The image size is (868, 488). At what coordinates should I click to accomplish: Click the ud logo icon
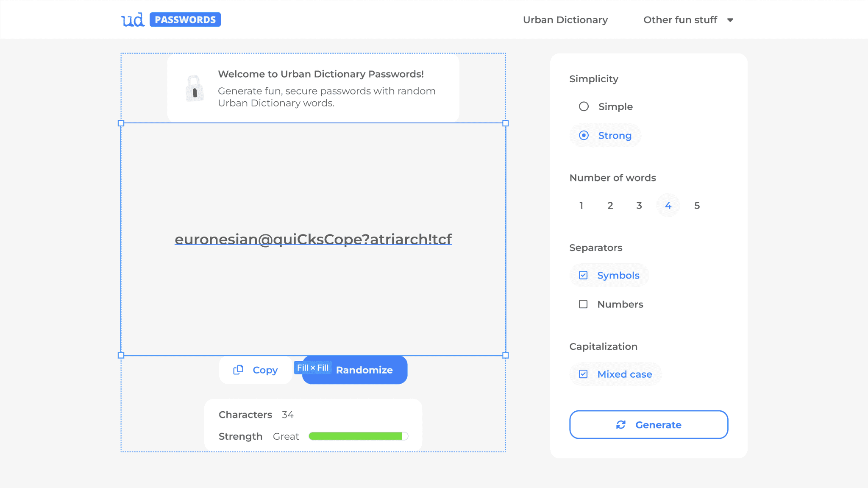(x=133, y=20)
